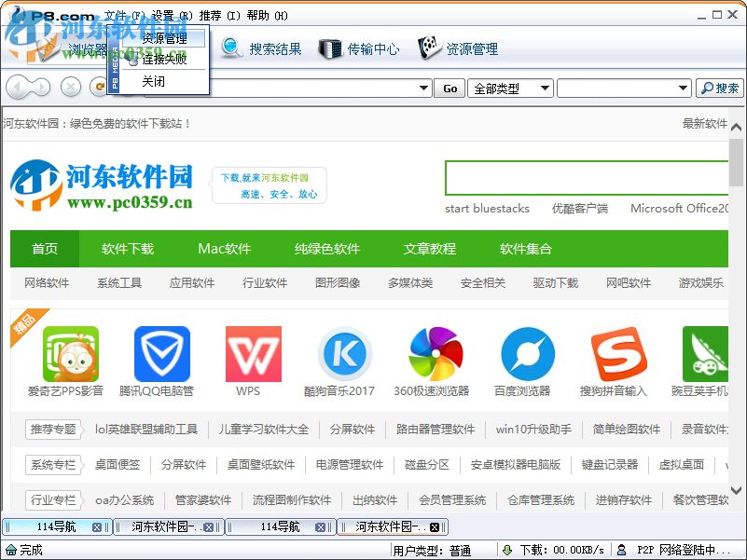The width and height of the screenshot is (747, 560).
Task: Click the 酷狗音乐2017 icon
Action: point(344,355)
